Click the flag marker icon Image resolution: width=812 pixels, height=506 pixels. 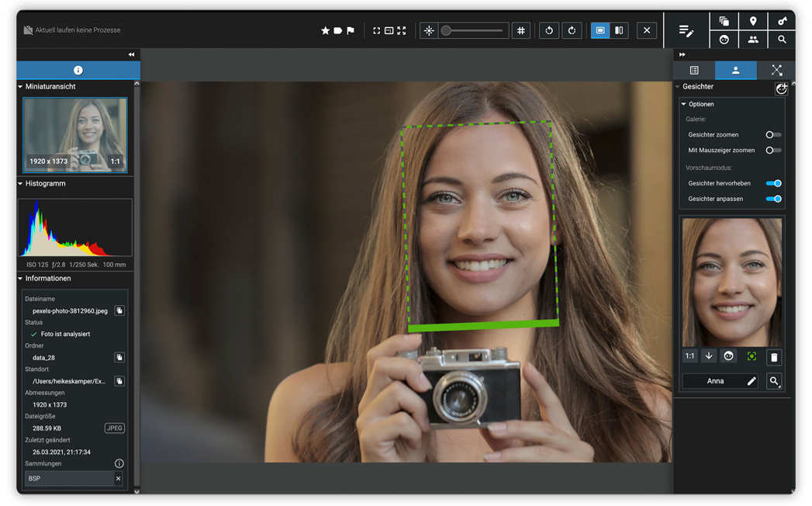point(351,30)
